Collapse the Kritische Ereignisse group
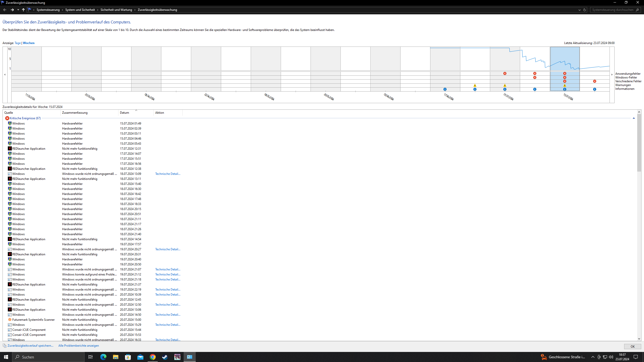Image resolution: width=644 pixels, height=362 pixels. [x=633, y=118]
